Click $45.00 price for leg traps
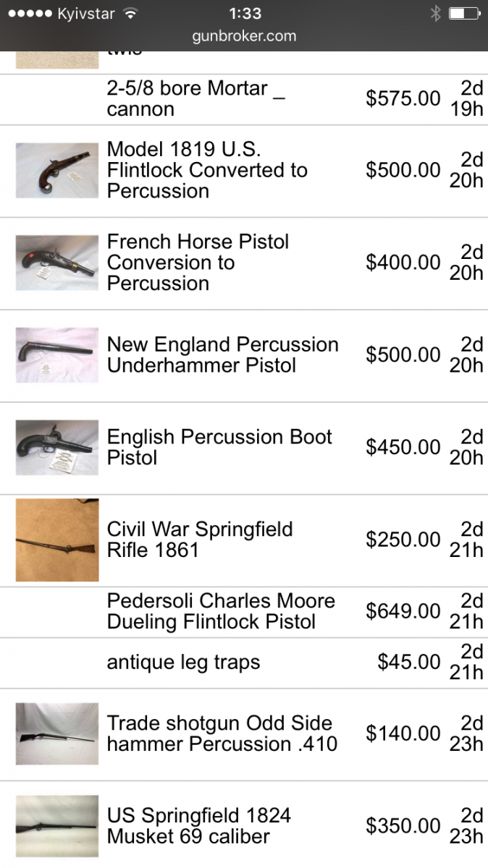This screenshot has height=868, width=488. coord(408,663)
